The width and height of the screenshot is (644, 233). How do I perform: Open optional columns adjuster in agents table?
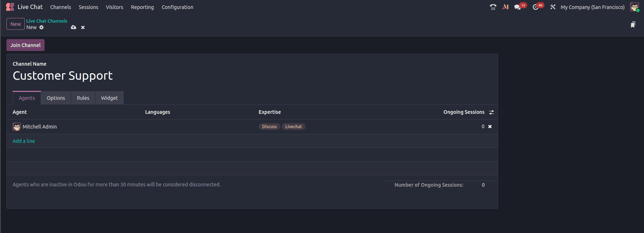click(491, 112)
